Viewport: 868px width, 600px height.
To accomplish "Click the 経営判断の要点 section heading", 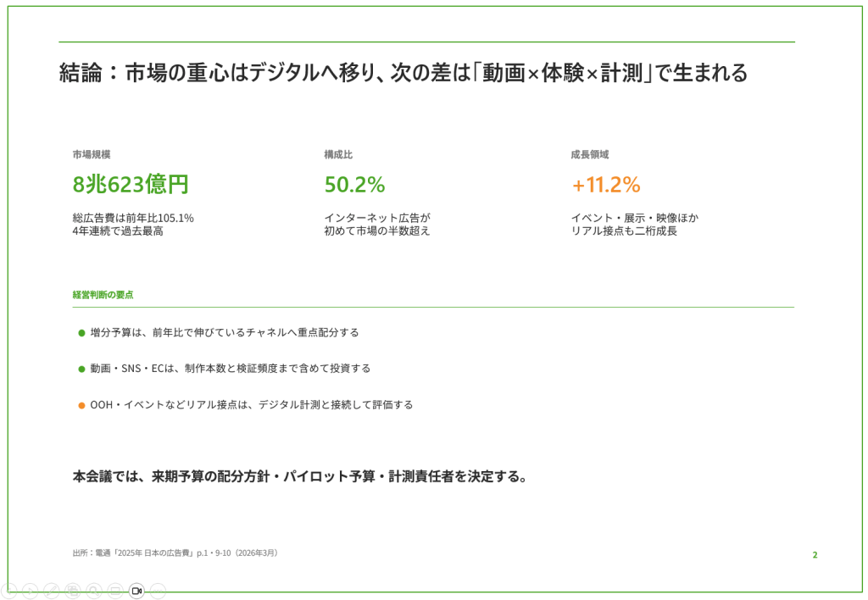I will tap(103, 294).
